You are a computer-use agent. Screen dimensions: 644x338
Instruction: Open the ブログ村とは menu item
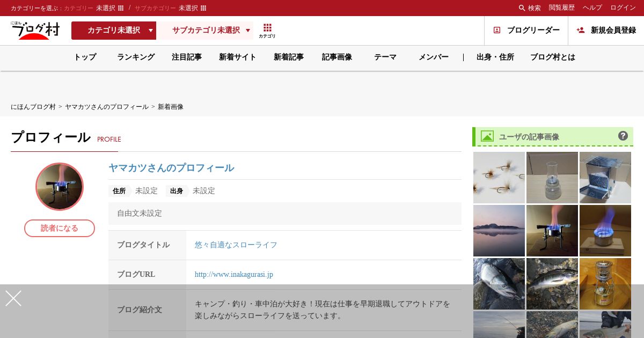click(553, 57)
